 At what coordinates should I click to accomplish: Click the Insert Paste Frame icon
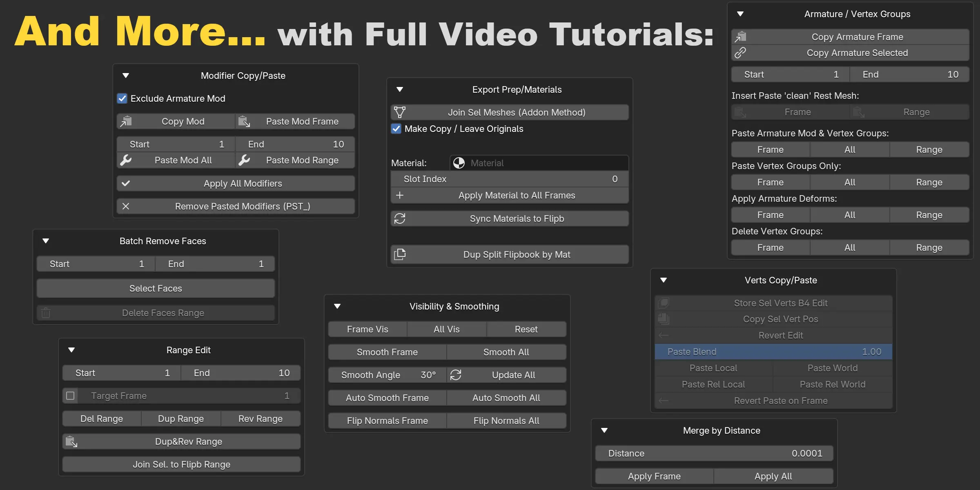pyautogui.click(x=740, y=112)
